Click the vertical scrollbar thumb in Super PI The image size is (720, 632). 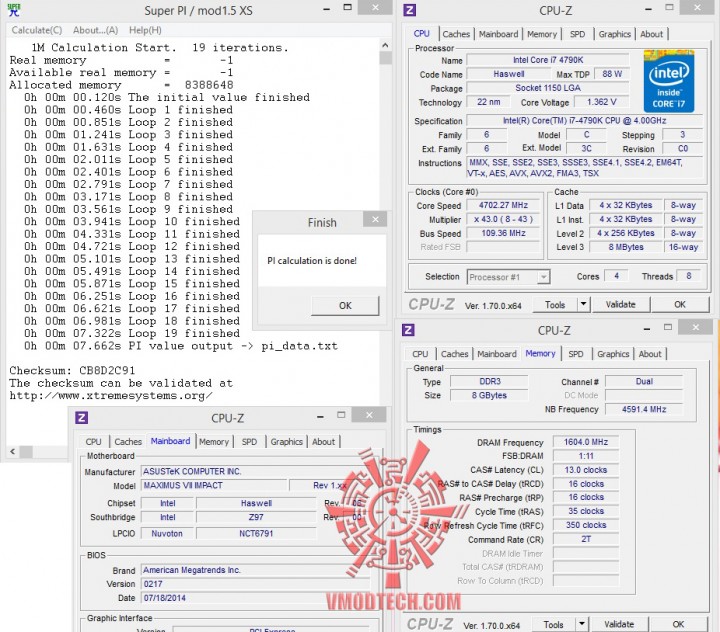pos(385,58)
